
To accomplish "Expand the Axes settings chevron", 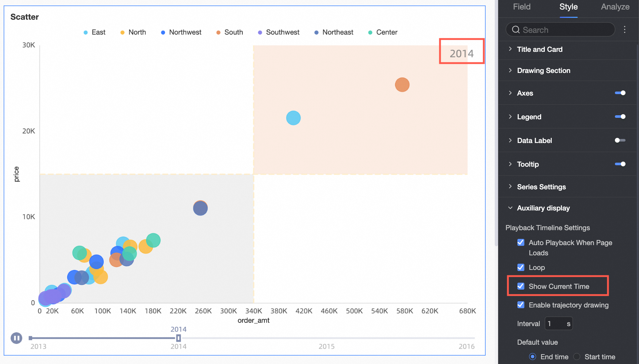I will (510, 93).
